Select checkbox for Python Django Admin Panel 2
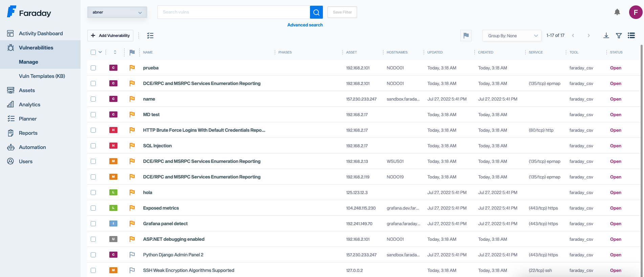This screenshot has width=644, height=277. pyautogui.click(x=93, y=255)
